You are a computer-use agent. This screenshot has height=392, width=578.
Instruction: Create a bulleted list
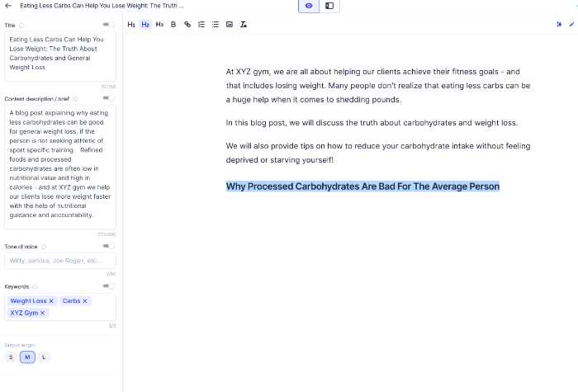[216, 25]
